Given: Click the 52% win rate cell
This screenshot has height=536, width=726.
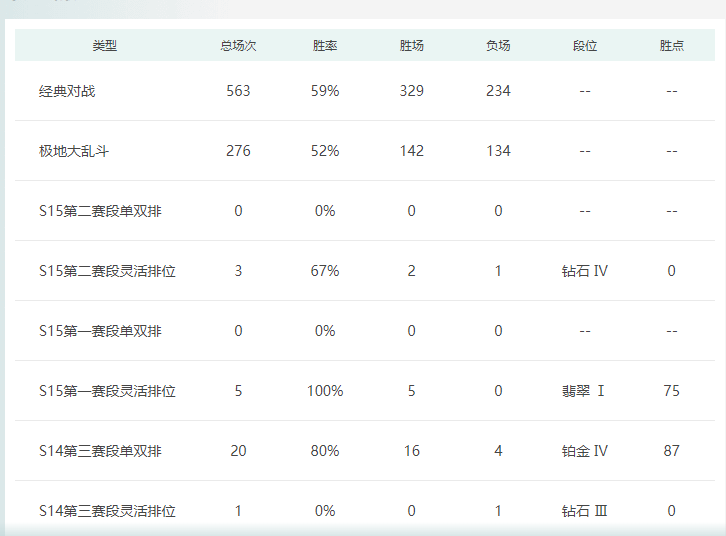Looking at the screenshot, I should click(325, 151).
